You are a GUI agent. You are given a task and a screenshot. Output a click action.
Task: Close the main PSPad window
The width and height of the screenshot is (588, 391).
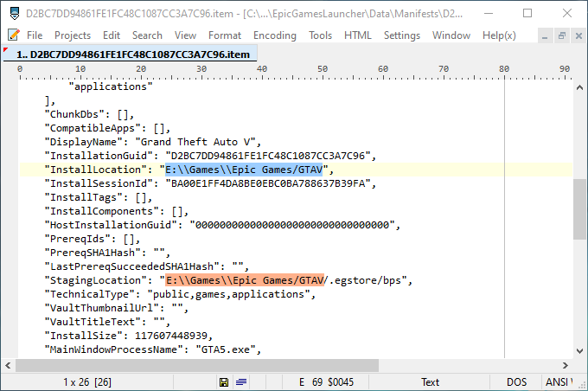click(567, 14)
